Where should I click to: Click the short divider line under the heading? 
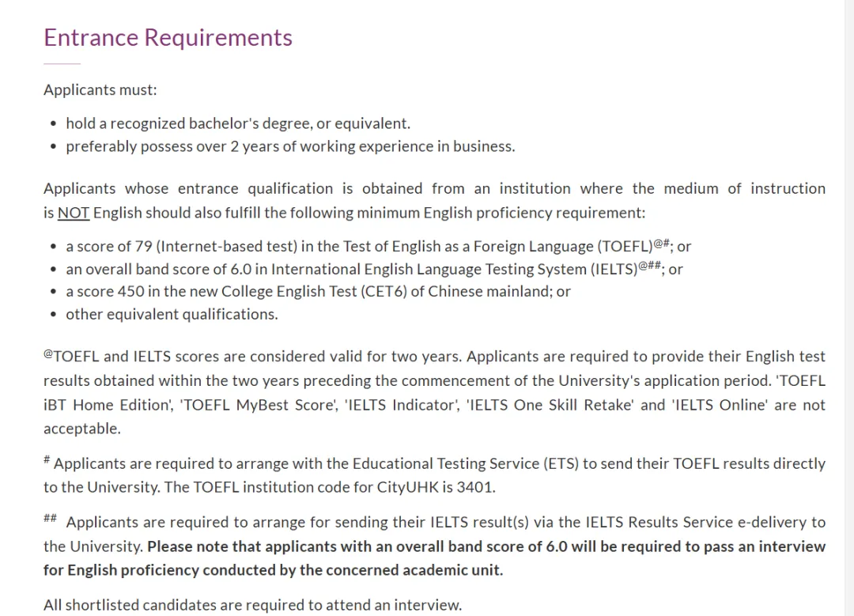click(62, 63)
